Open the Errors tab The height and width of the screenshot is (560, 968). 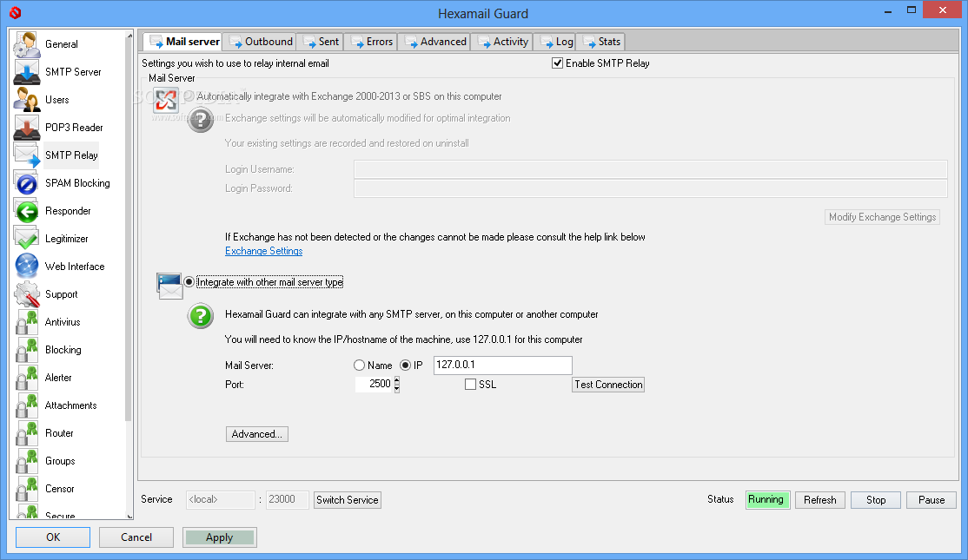371,42
